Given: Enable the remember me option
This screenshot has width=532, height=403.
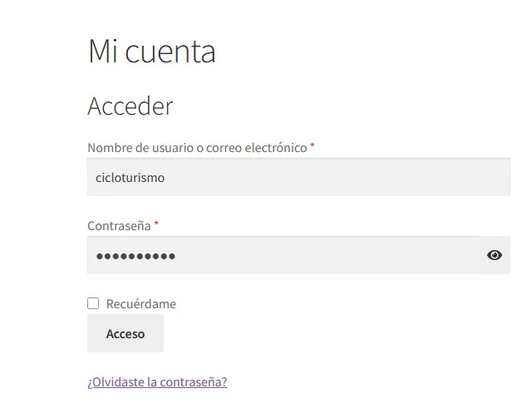Looking at the screenshot, I should pyautogui.click(x=93, y=303).
